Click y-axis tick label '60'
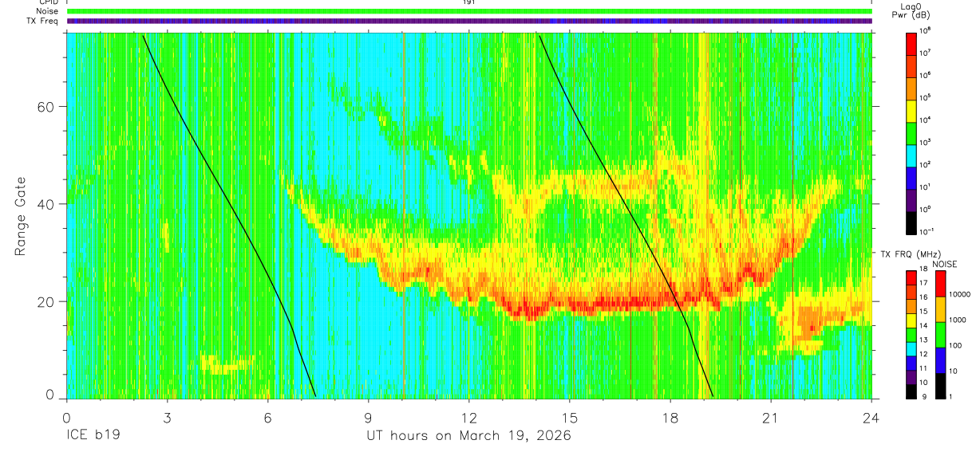The image size is (980, 452). (x=48, y=107)
